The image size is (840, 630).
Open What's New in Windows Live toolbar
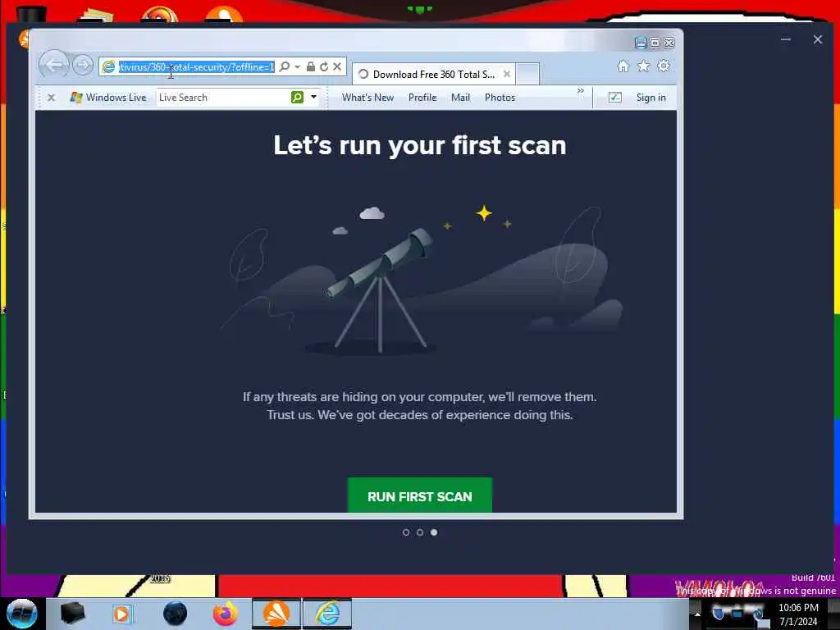[x=368, y=98]
